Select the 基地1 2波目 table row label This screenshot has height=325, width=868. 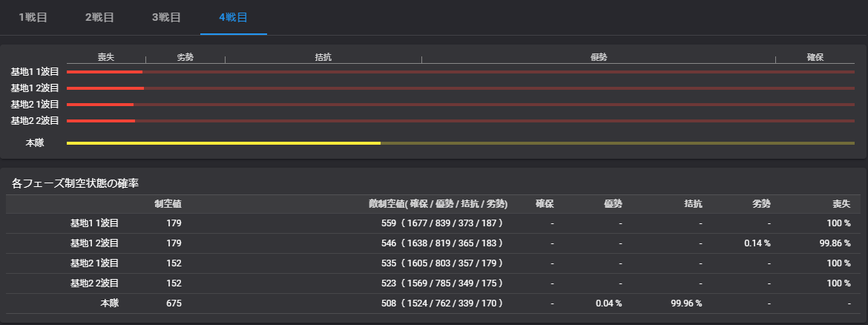(94, 243)
